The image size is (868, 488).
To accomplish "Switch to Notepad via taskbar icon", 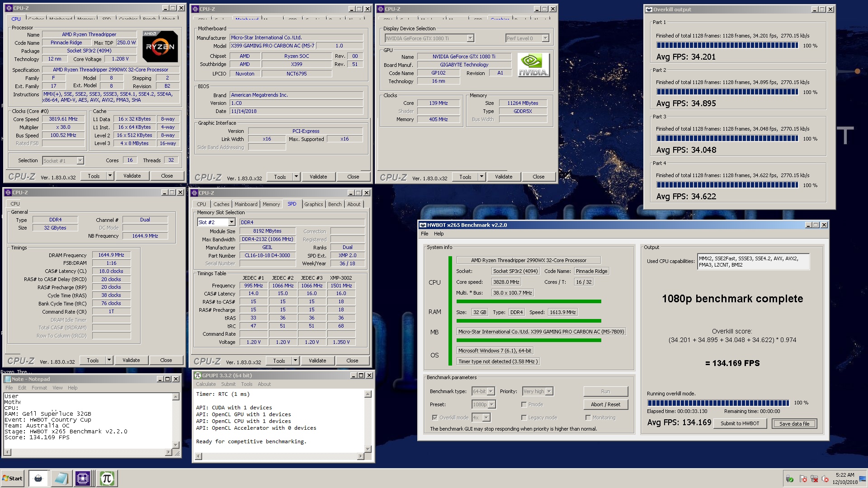I will 61,479.
